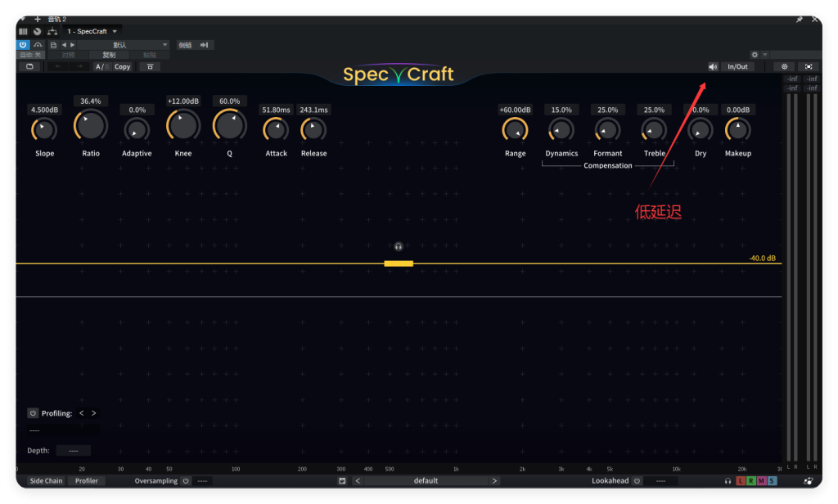Go to next host preset arrow
Screen dimensions: 838x504
click(73, 45)
